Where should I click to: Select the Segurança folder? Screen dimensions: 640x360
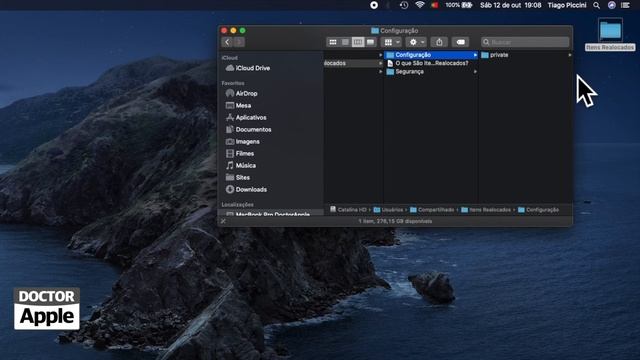click(x=431, y=71)
